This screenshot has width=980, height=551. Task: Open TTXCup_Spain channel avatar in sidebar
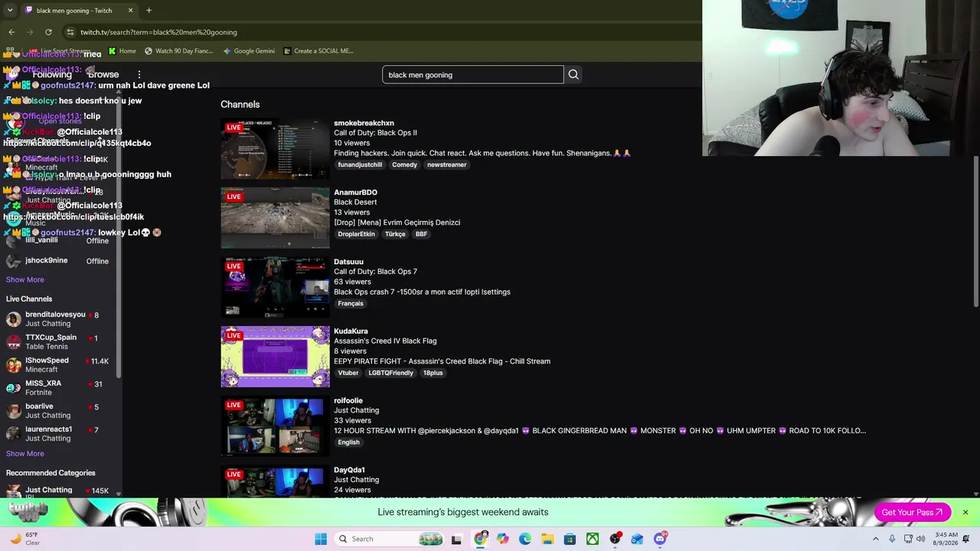(x=14, y=342)
